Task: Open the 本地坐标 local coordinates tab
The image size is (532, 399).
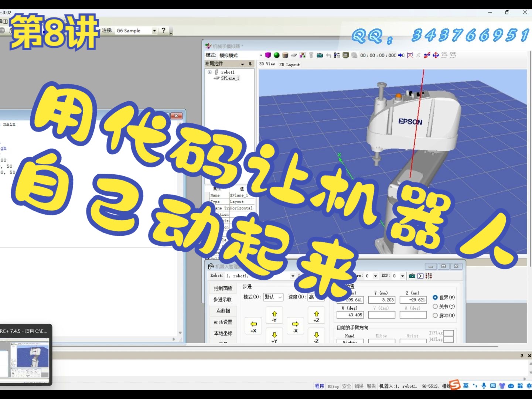Action: pyautogui.click(x=223, y=333)
